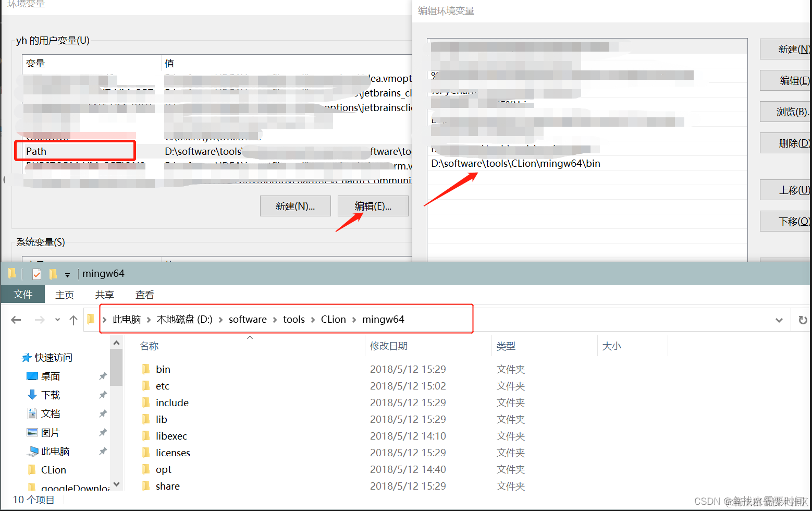Click the 变量 column header

tap(35, 63)
